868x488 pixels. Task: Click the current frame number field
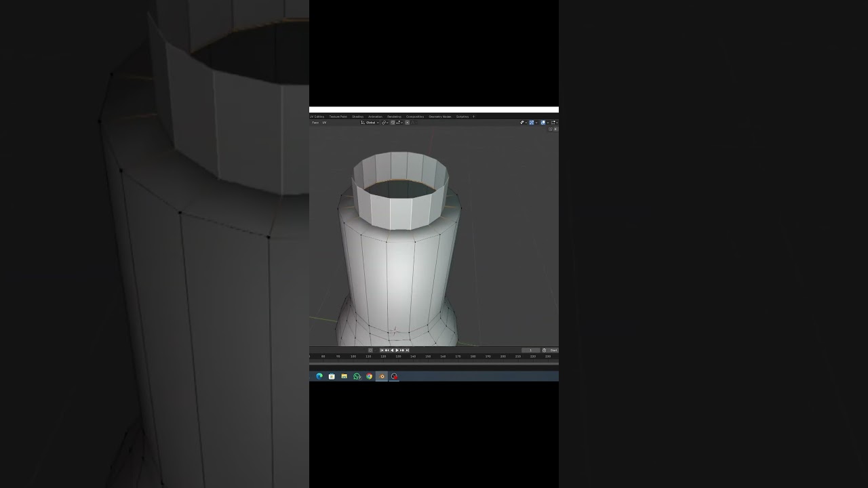tap(531, 350)
